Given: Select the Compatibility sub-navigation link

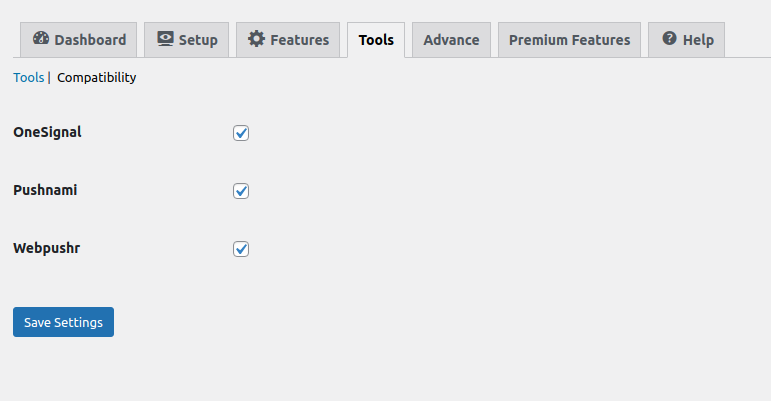Looking at the screenshot, I should coord(96,78).
